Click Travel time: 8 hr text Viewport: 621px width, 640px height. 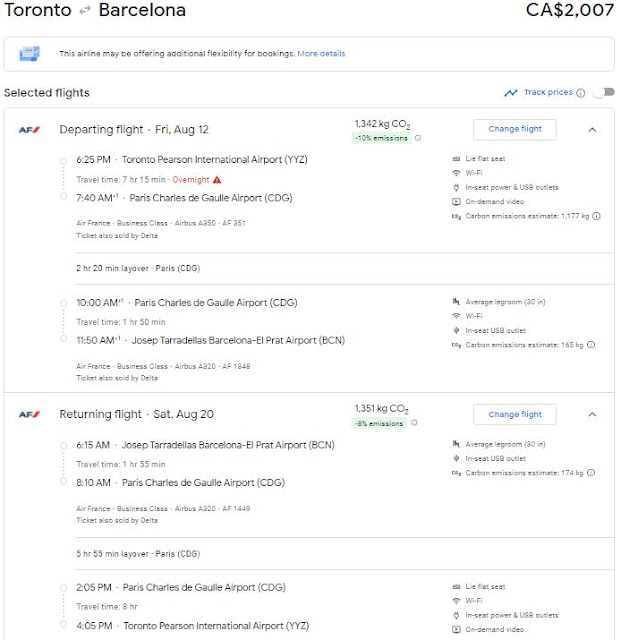click(107, 607)
